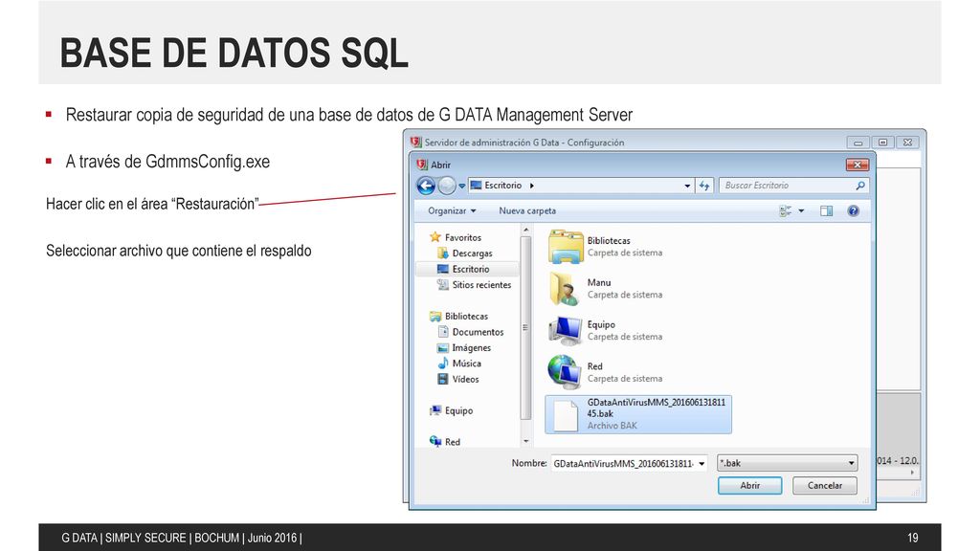Select Documentos in the navigation pane
980x551 pixels.
coord(478,332)
